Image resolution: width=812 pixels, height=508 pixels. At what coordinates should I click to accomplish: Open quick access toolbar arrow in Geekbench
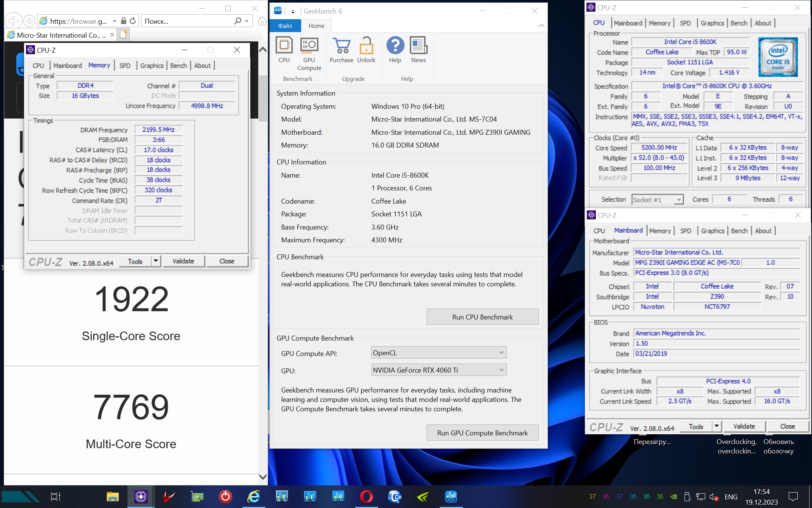point(293,12)
